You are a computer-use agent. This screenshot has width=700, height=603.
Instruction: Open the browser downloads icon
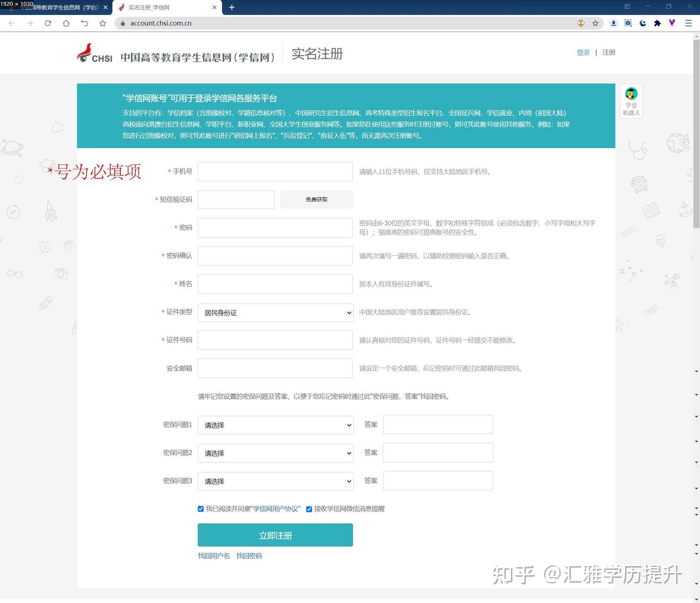pos(614,23)
